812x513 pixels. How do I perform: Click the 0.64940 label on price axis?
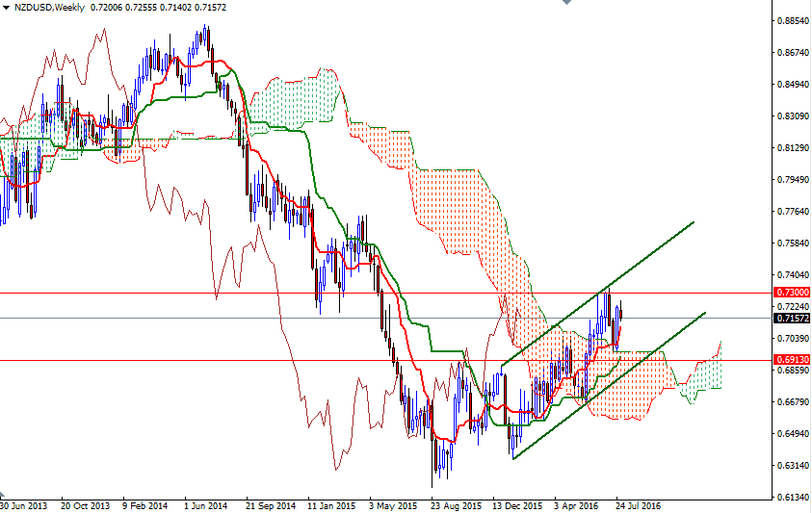pyautogui.click(x=792, y=434)
